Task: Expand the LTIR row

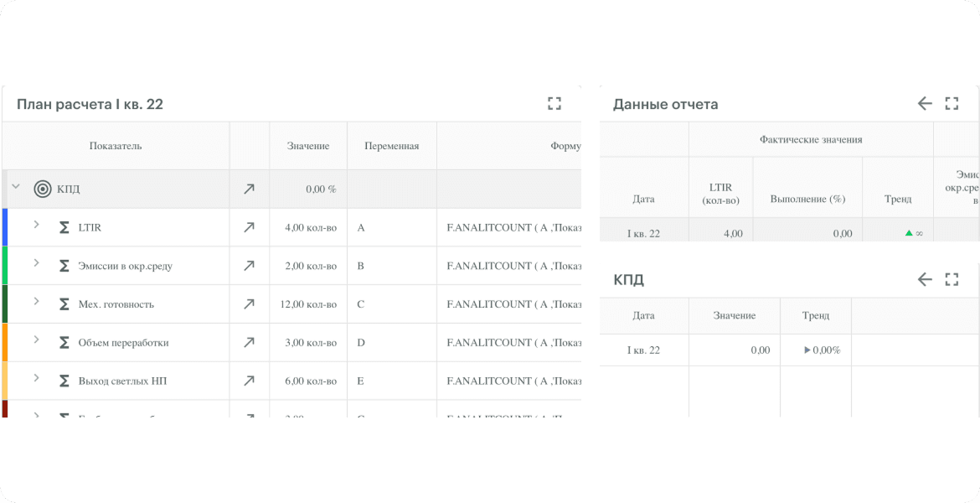Action: pyautogui.click(x=36, y=225)
